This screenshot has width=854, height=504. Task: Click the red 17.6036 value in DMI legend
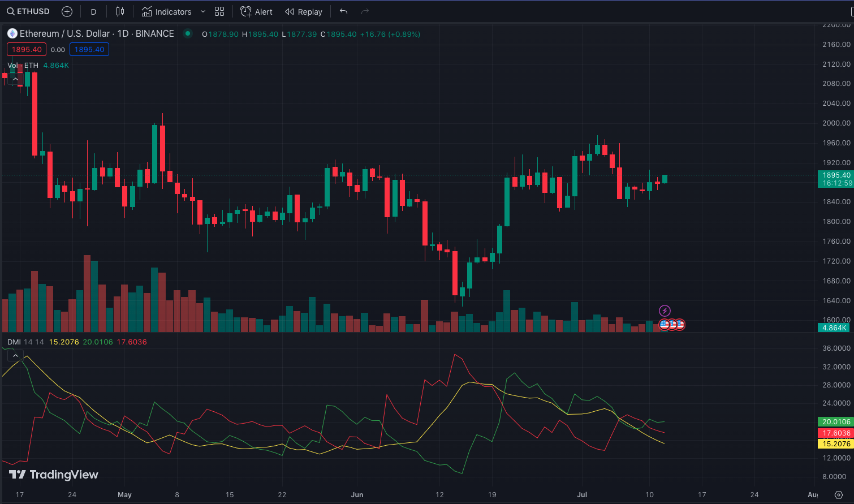tap(132, 342)
